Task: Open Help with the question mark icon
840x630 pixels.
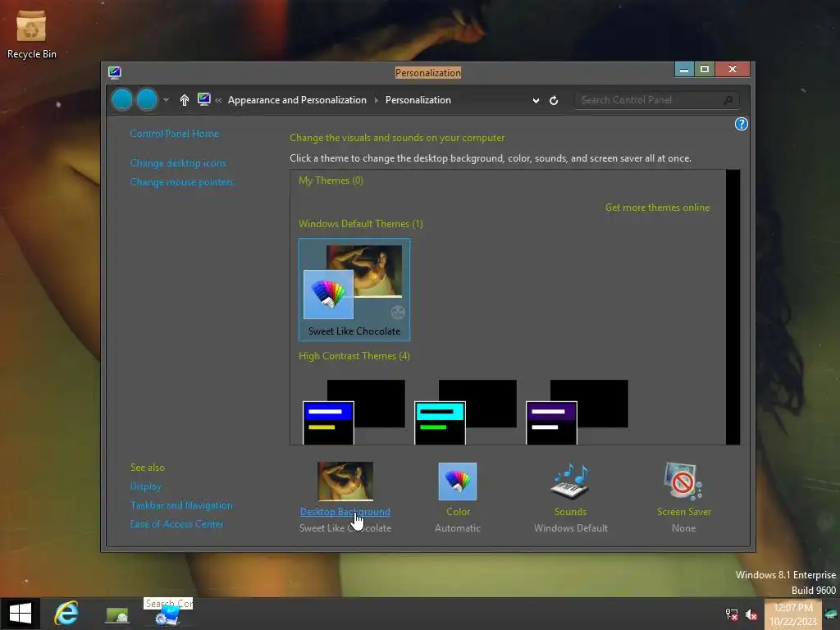Action: pyautogui.click(x=741, y=125)
